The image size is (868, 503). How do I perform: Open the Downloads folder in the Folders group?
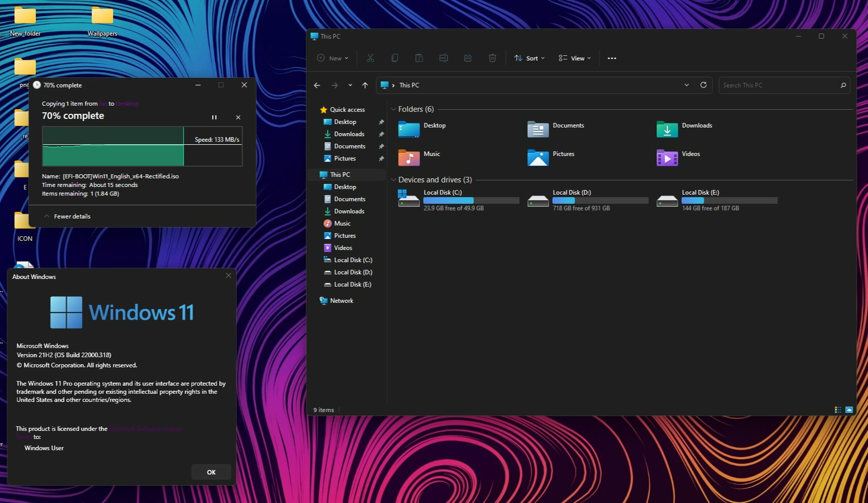(684, 130)
